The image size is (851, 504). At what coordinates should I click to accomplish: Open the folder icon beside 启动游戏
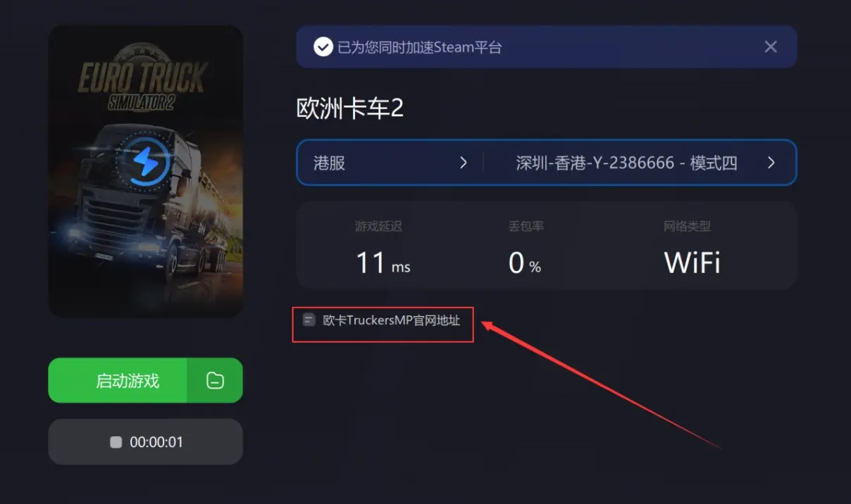(215, 381)
